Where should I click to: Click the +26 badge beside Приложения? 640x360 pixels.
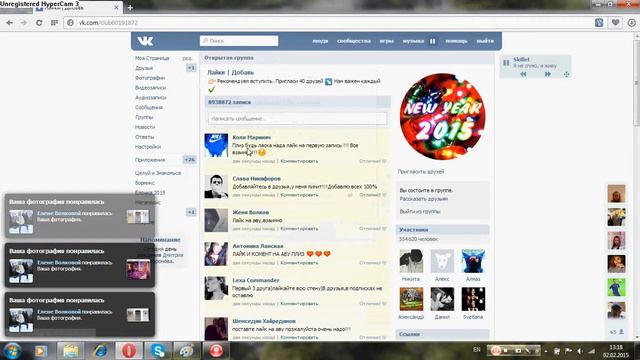pyautogui.click(x=189, y=160)
